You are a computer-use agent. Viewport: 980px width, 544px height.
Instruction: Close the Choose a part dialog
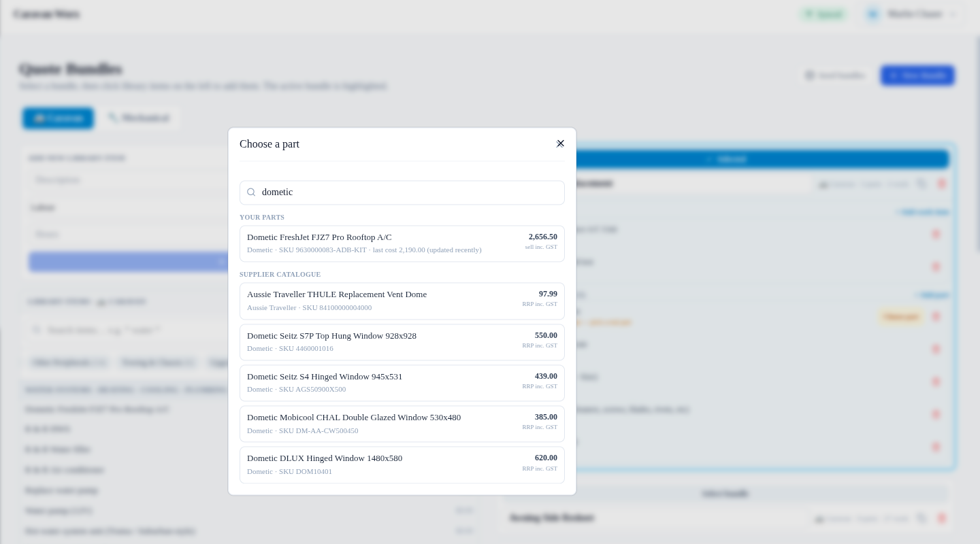click(560, 143)
